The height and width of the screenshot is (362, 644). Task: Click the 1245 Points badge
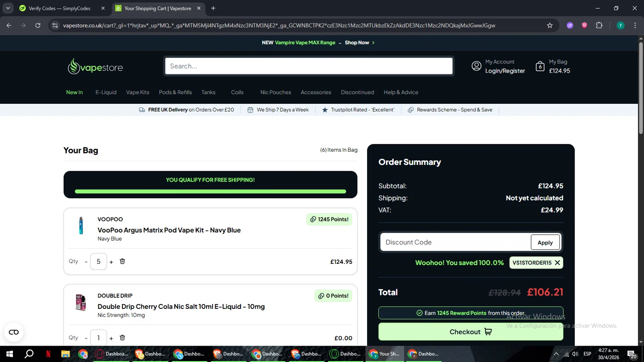(x=329, y=219)
